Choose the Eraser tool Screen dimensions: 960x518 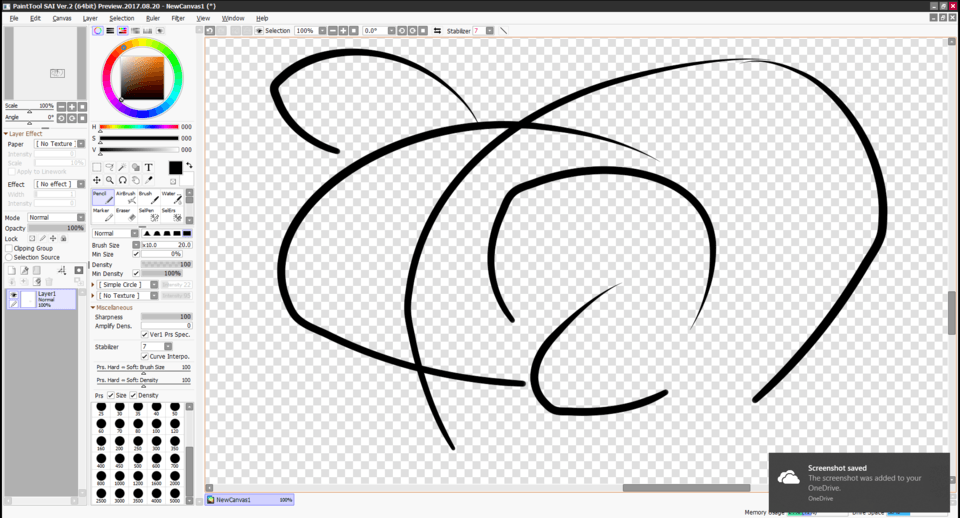123,214
